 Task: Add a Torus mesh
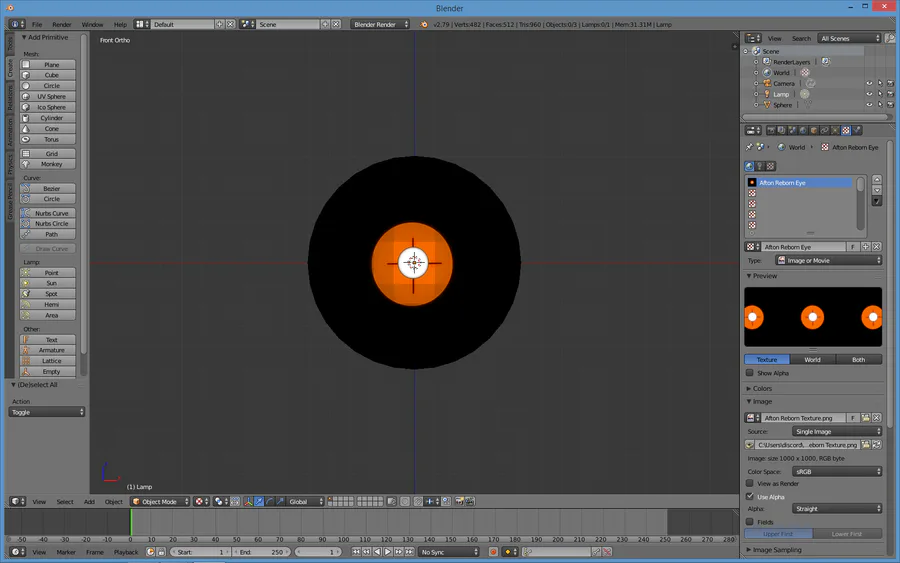48,139
